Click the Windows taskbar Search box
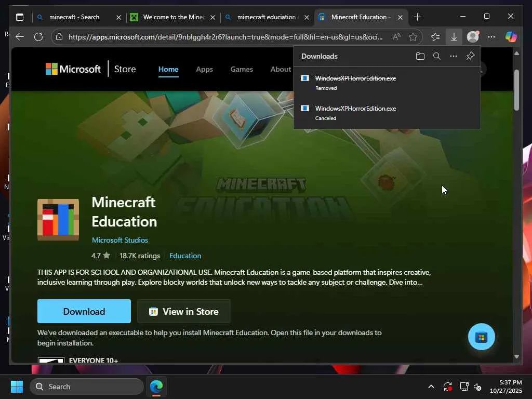The image size is (532, 399). pyautogui.click(x=87, y=387)
